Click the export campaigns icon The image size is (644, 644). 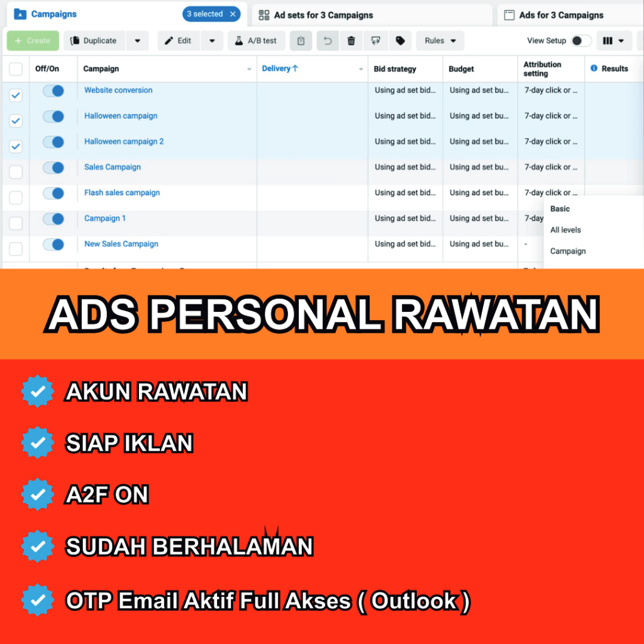pos(375,40)
